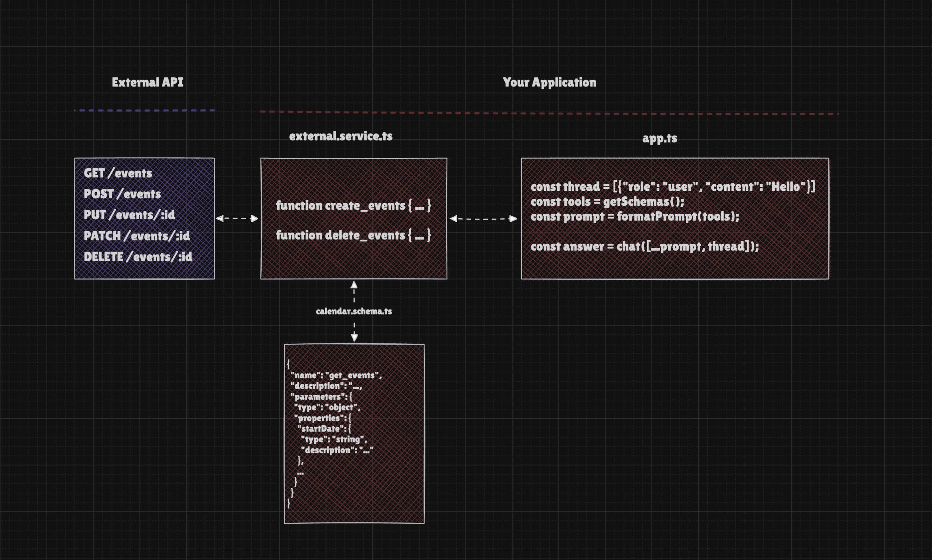Select the const thread code line

tap(673, 187)
